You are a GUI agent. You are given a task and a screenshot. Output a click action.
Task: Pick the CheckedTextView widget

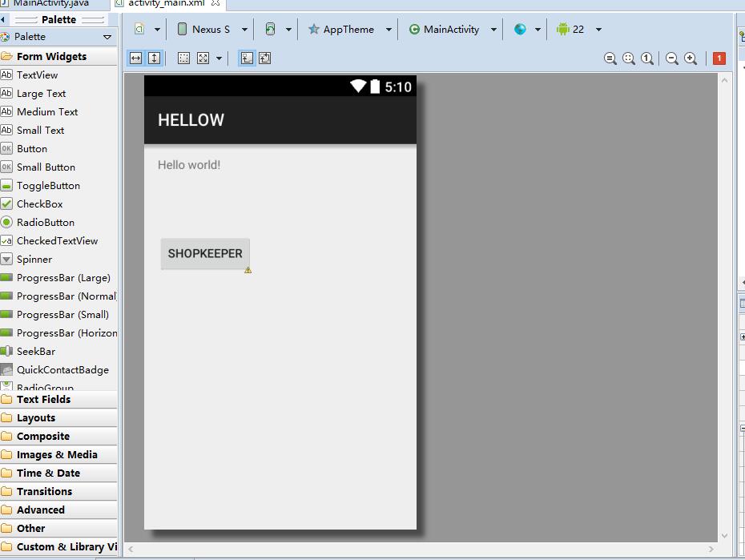(x=58, y=241)
